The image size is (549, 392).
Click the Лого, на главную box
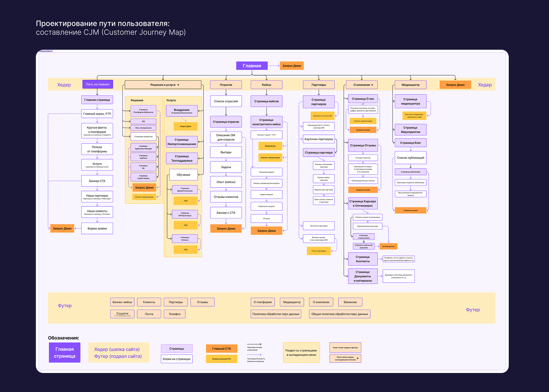tap(98, 84)
